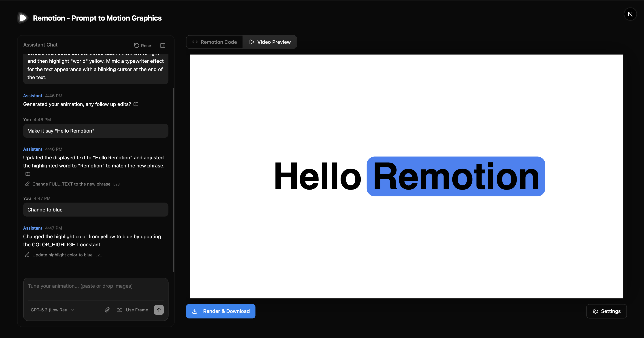Open book icon beside 'follow up edits?'
The width and height of the screenshot is (644, 338).
(136, 104)
